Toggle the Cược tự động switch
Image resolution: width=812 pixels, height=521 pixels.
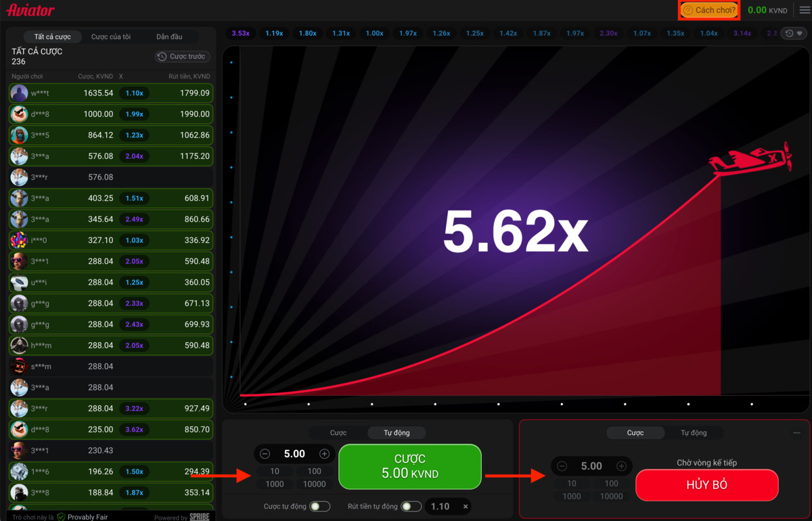(x=319, y=506)
